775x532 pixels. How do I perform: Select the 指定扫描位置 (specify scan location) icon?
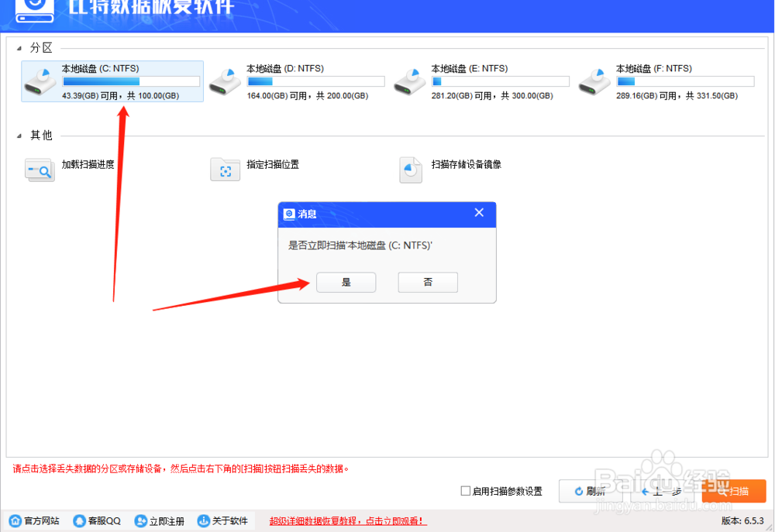225,169
